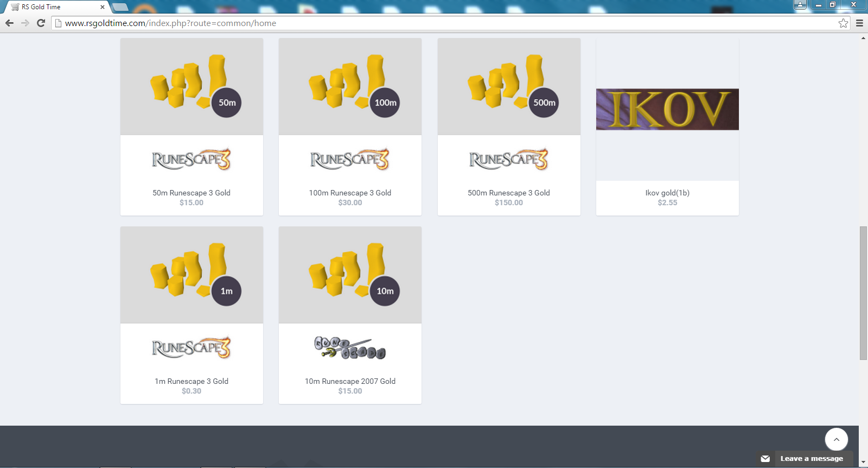868x468 pixels.
Task: Click the scroll-to-top round arrow button
Action: [837, 439]
